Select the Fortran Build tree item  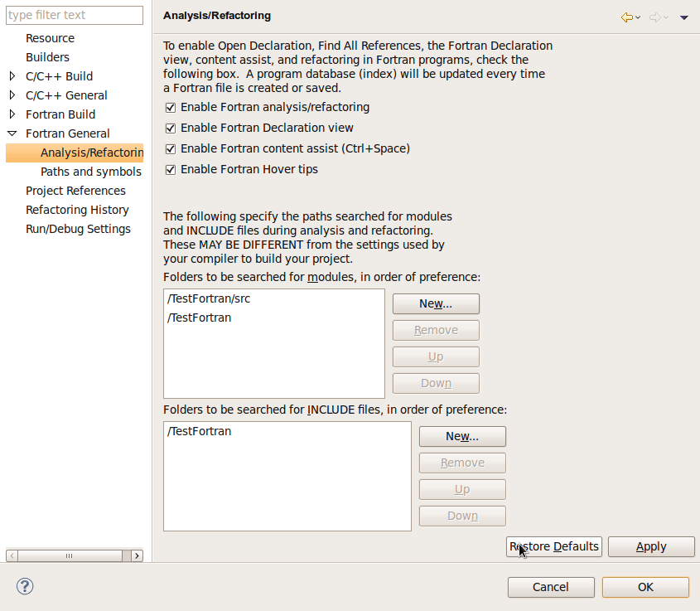tap(60, 114)
